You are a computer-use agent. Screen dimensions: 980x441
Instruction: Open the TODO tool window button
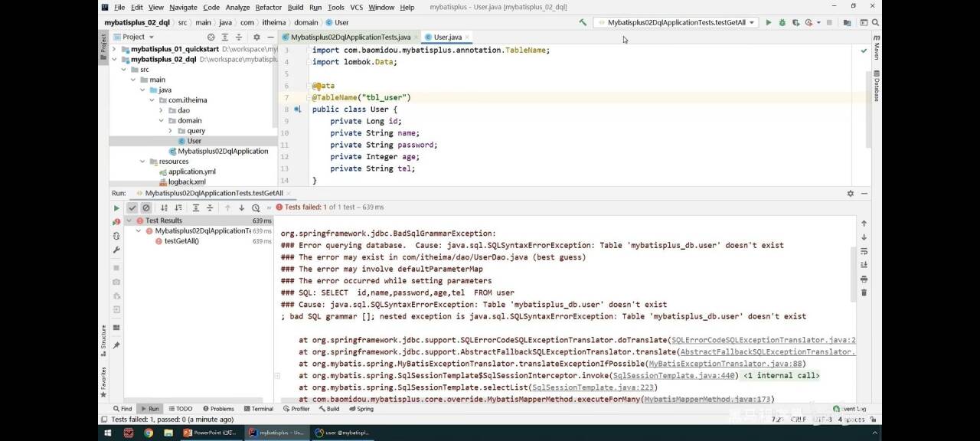[x=180, y=409]
